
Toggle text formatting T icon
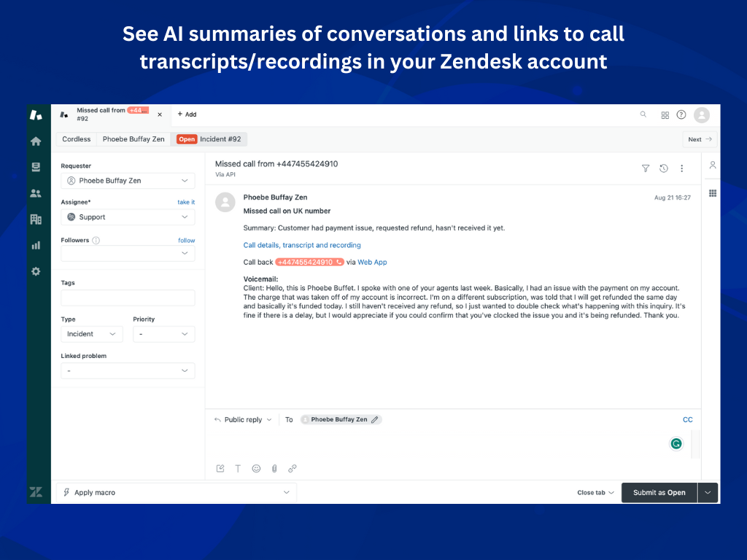[238, 469]
